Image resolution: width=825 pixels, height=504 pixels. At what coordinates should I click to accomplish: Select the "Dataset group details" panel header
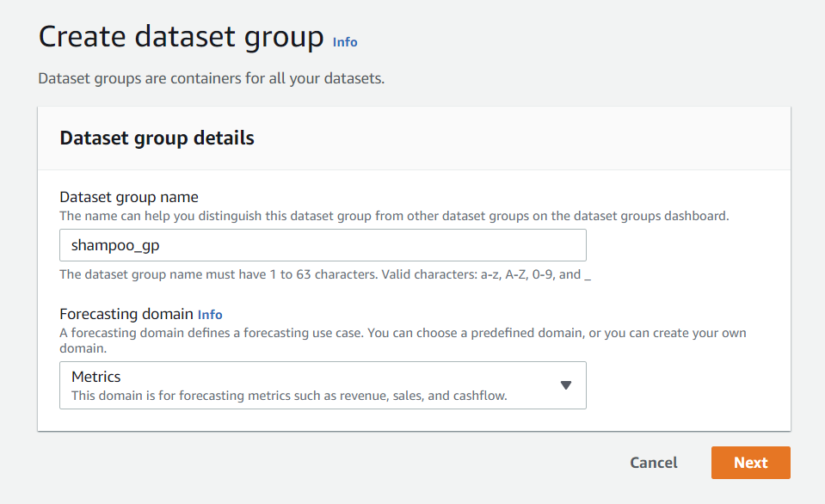(x=157, y=138)
